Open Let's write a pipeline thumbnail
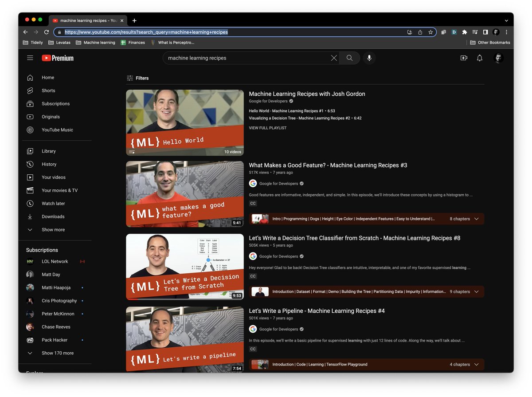 pos(185,339)
